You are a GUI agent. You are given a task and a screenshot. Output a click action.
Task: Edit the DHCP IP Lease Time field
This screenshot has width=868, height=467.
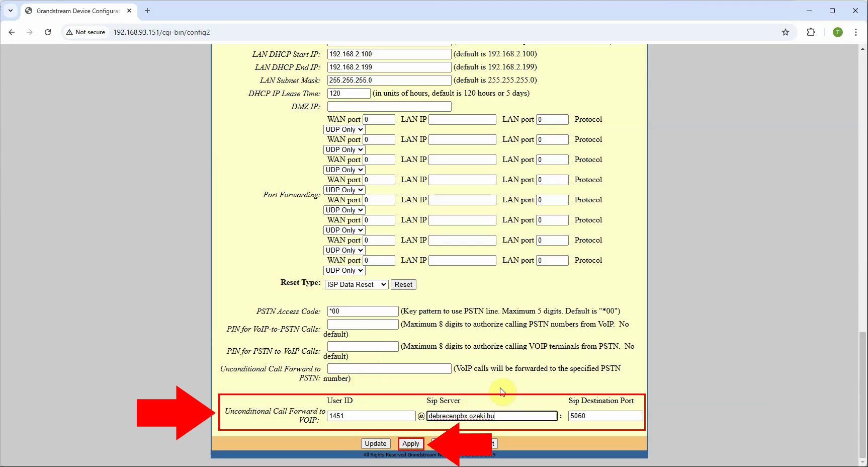349,93
